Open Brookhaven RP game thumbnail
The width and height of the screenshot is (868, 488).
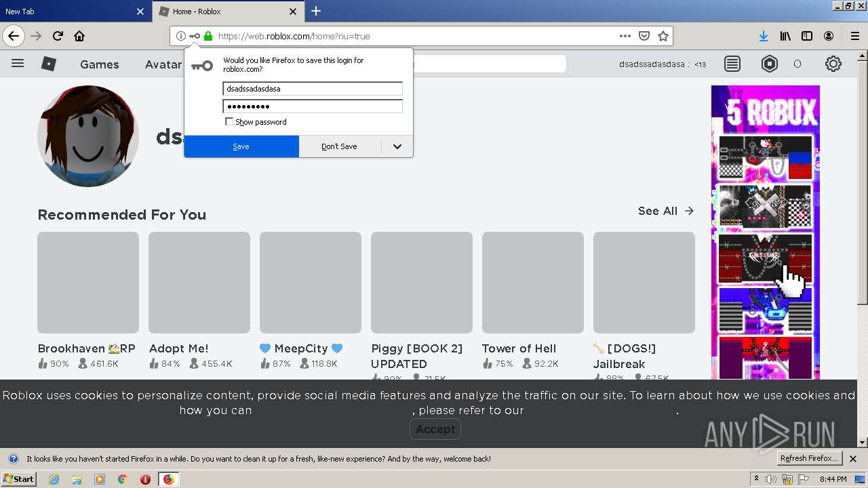click(x=88, y=283)
